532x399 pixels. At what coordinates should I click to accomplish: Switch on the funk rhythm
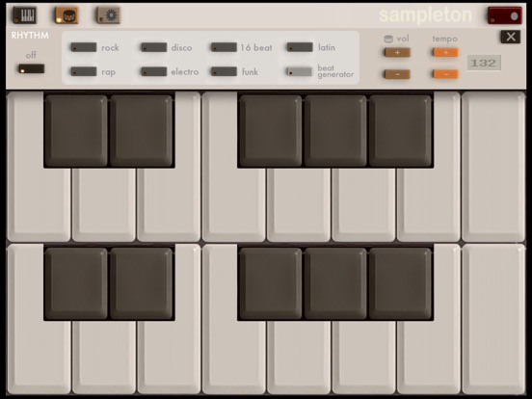pyautogui.click(x=224, y=71)
